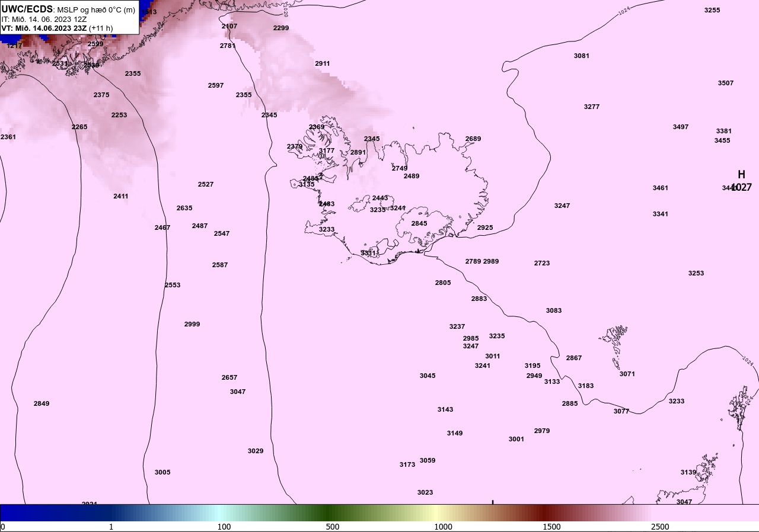Click the height value 3143
This screenshot has width=759, height=532.
445,409
